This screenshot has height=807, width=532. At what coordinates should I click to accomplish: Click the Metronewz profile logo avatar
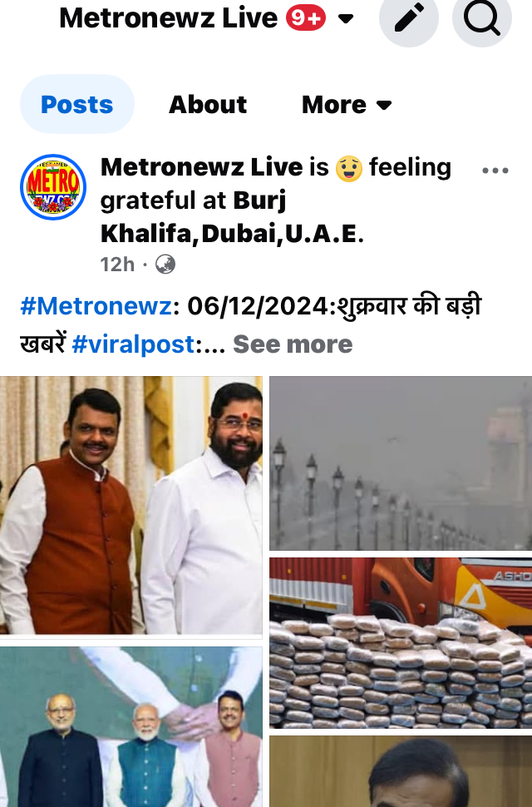point(53,187)
